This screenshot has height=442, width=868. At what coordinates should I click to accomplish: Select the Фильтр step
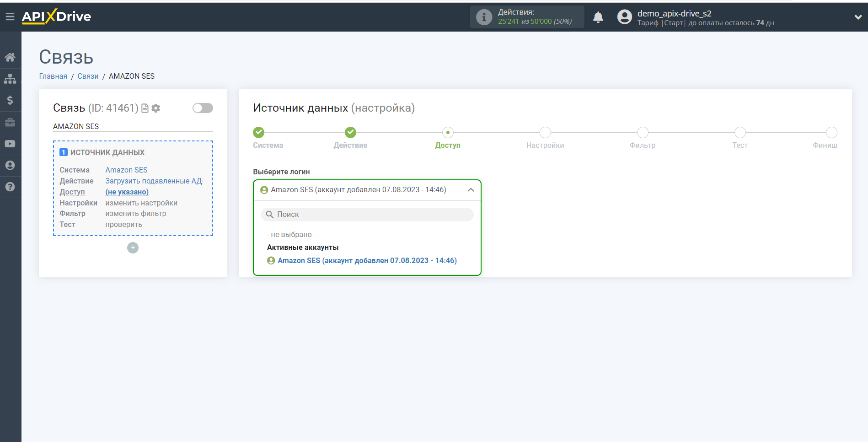[x=643, y=132]
